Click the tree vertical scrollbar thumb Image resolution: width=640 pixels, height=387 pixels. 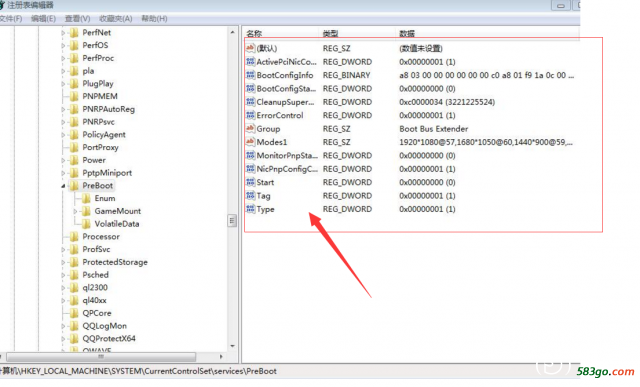pos(232,221)
